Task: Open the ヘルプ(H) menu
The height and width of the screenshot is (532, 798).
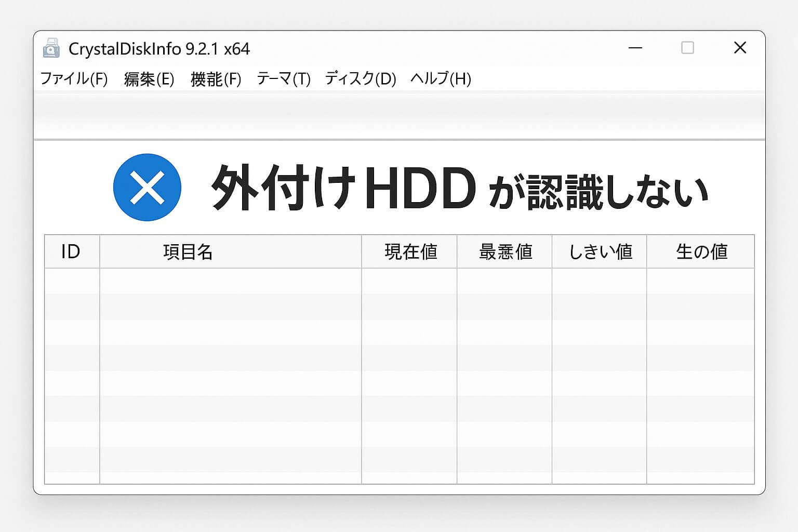Action: 441,79
